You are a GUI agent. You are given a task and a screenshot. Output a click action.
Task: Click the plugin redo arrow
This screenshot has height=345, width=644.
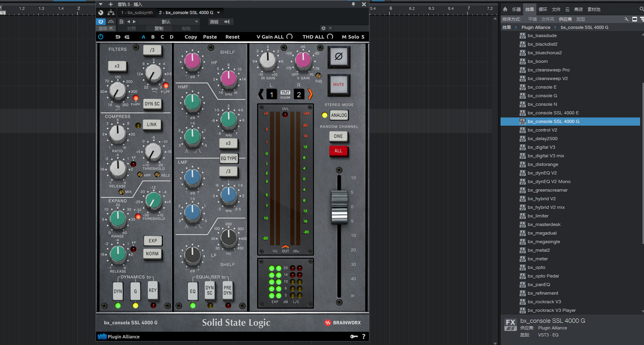(127, 37)
